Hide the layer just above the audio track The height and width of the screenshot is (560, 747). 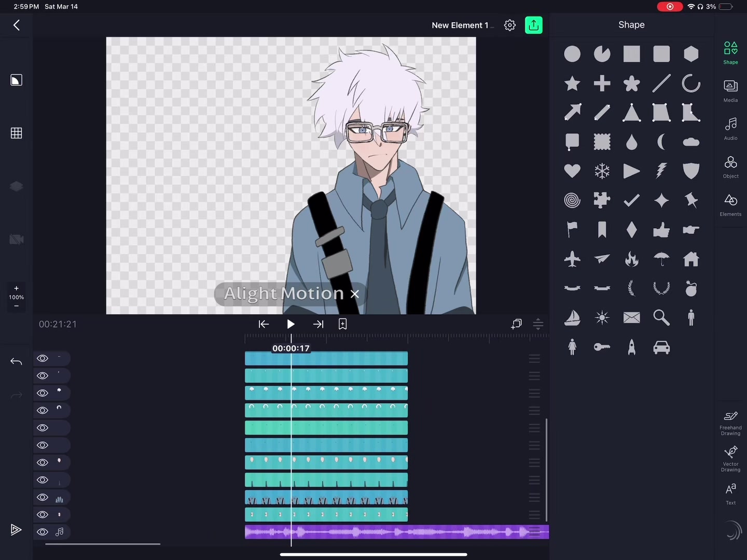point(43,514)
